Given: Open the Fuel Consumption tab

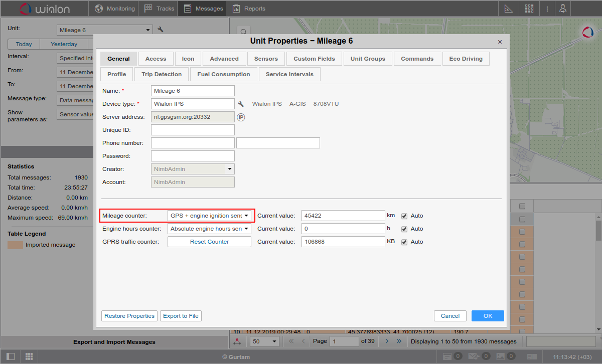Looking at the screenshot, I should [x=223, y=74].
